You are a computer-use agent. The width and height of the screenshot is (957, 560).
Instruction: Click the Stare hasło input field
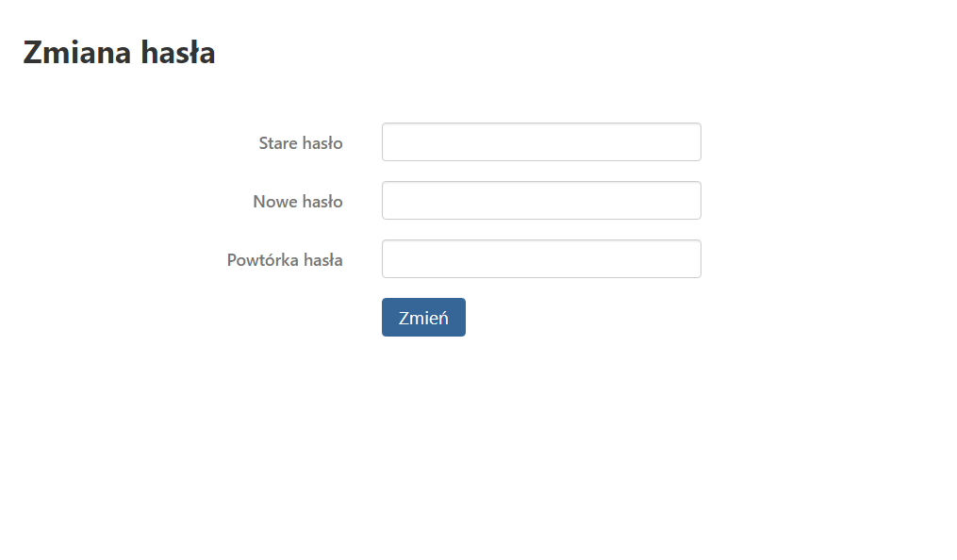(x=541, y=142)
